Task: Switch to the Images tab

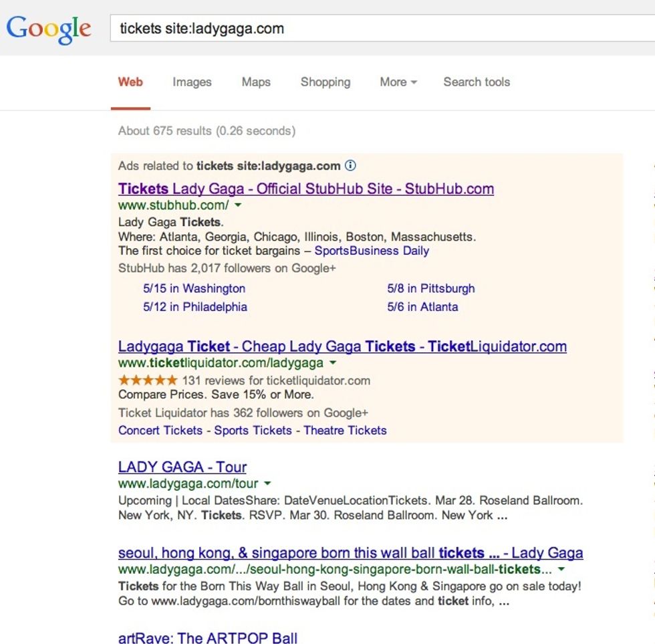Action: point(192,82)
